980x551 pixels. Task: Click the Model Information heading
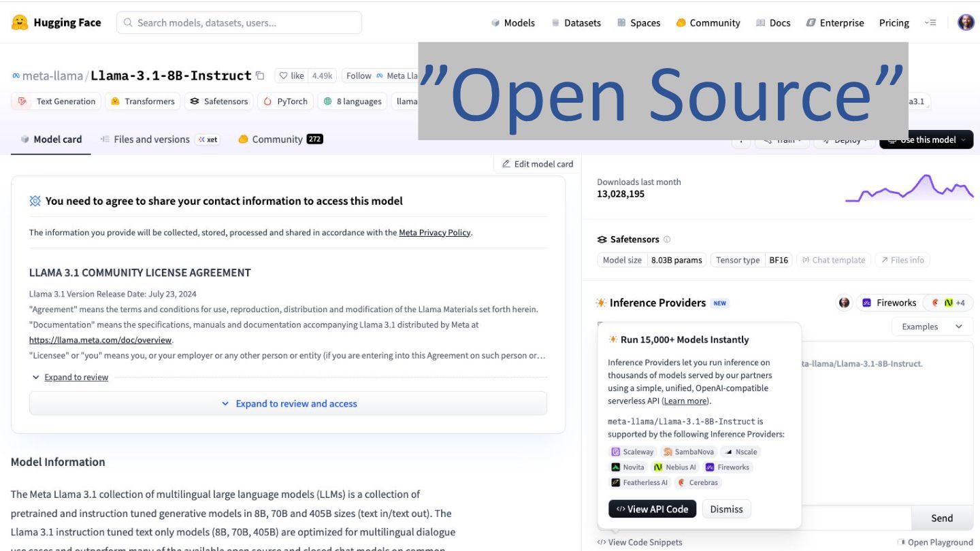[58, 462]
